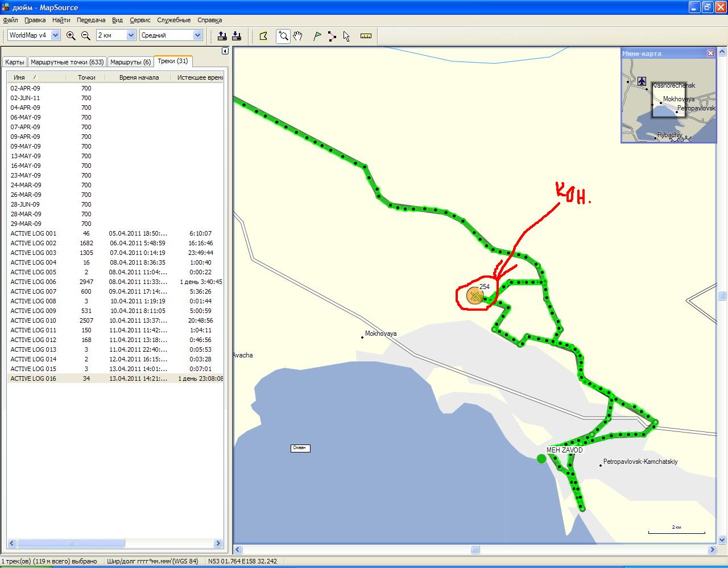
Task: Pick the arrow selection tool
Action: [x=346, y=36]
